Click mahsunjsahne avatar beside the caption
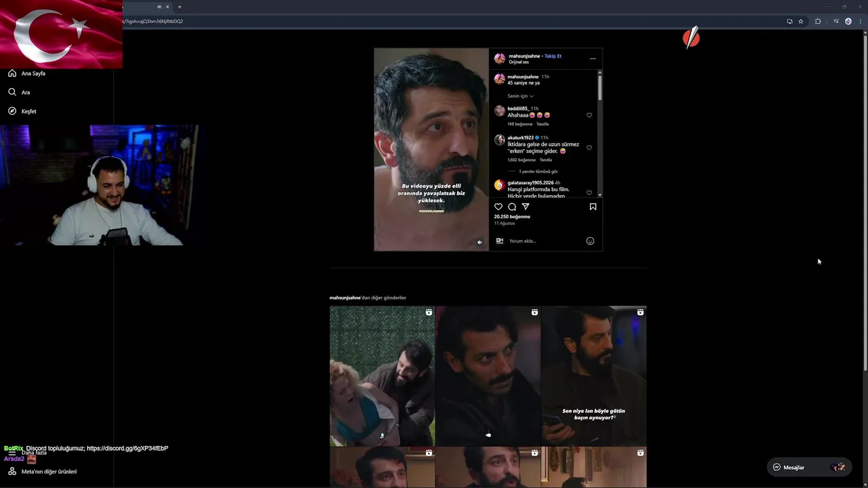 [499, 79]
